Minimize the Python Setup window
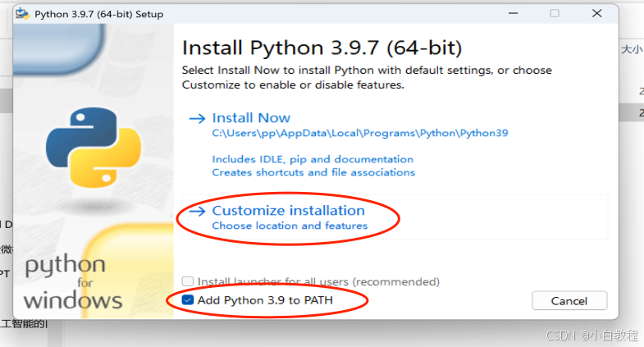The width and height of the screenshot is (644, 347). click(513, 14)
